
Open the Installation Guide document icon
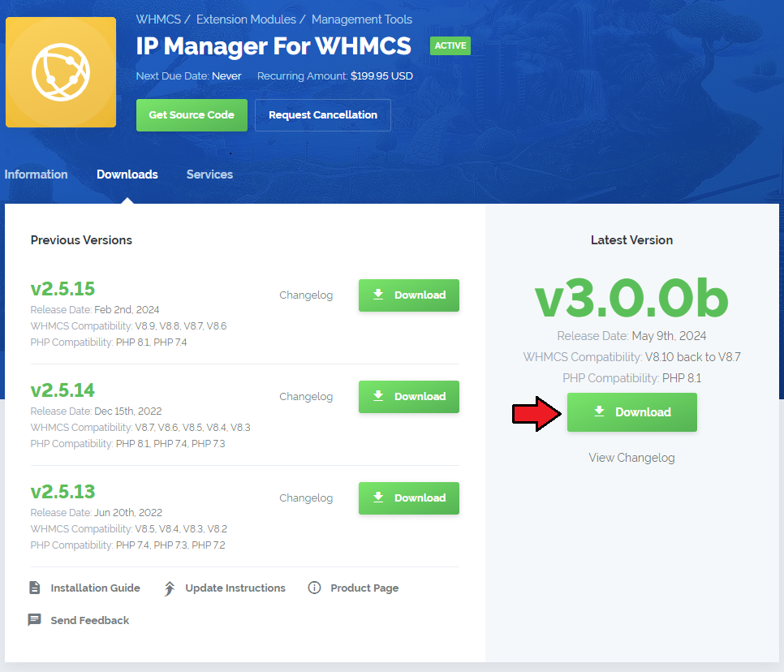tap(35, 588)
